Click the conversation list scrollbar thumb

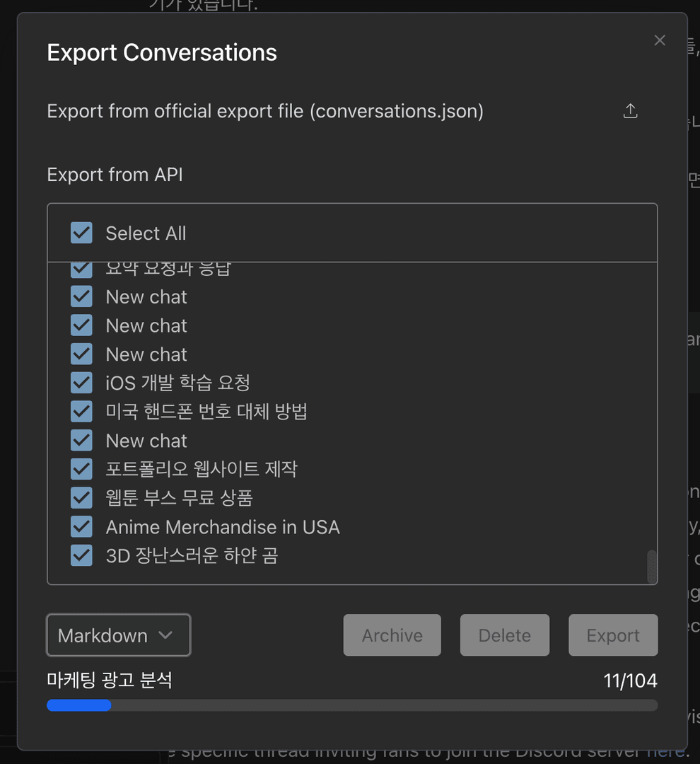pyautogui.click(x=651, y=566)
